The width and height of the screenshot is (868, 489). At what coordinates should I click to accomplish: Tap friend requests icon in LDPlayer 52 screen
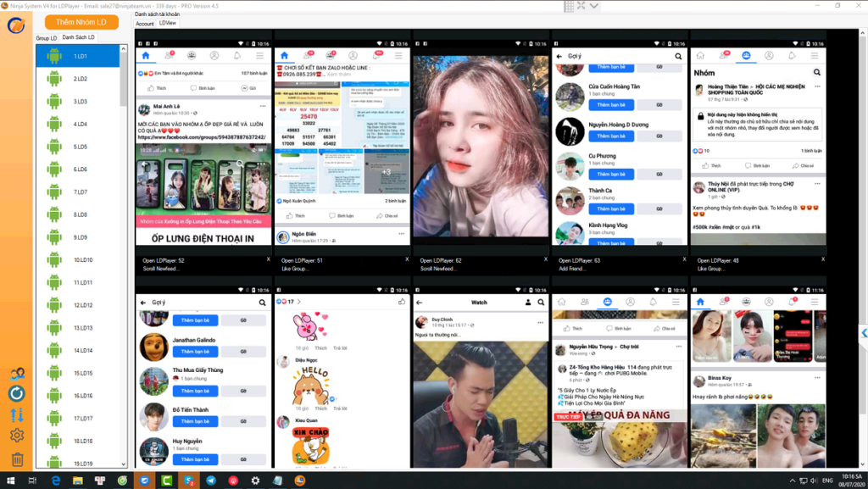pyautogui.click(x=169, y=55)
